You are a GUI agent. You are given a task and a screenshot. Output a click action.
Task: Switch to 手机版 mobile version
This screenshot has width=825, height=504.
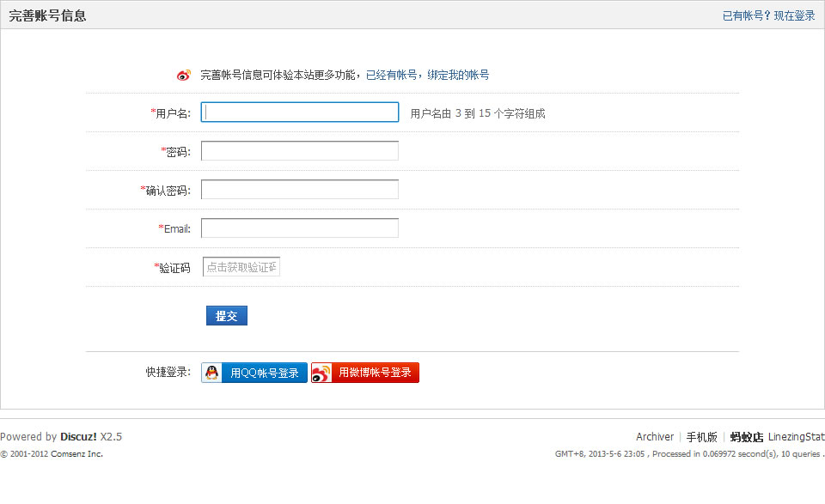(x=702, y=436)
